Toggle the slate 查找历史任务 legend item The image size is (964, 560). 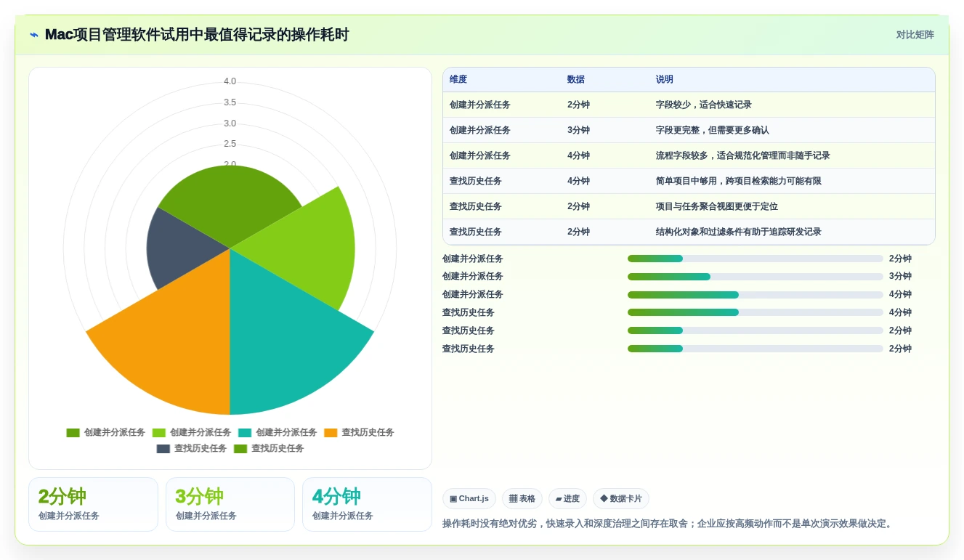click(192, 449)
